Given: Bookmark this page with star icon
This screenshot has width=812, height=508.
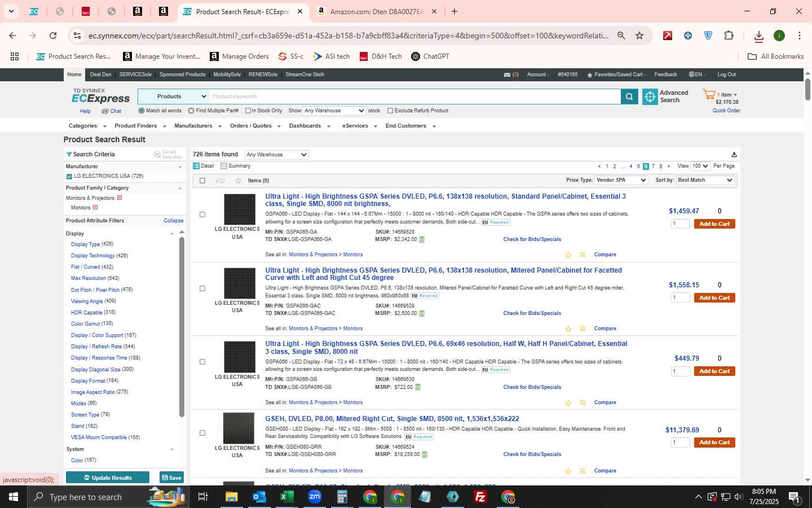Looking at the screenshot, I should pos(639,36).
